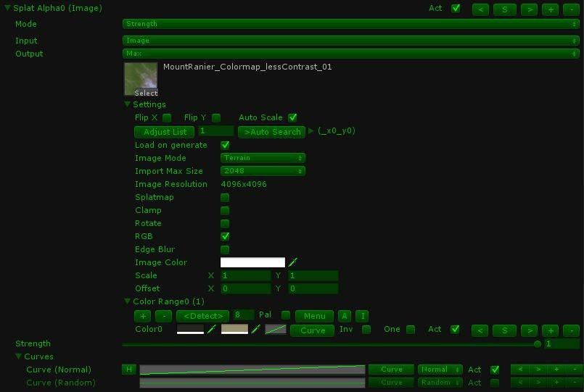
Task: Select the MountRanier colormap thumbnail
Action: click(141, 79)
